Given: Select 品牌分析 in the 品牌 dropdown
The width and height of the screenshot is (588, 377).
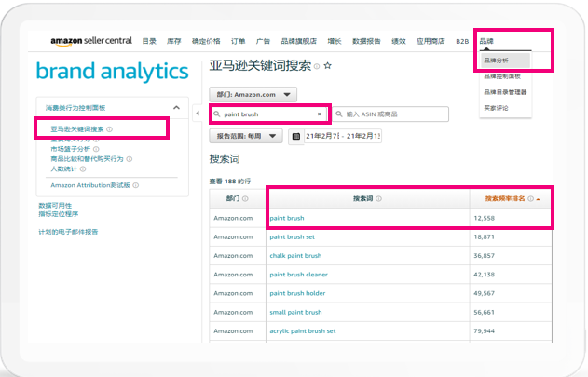Looking at the screenshot, I should click(505, 61).
